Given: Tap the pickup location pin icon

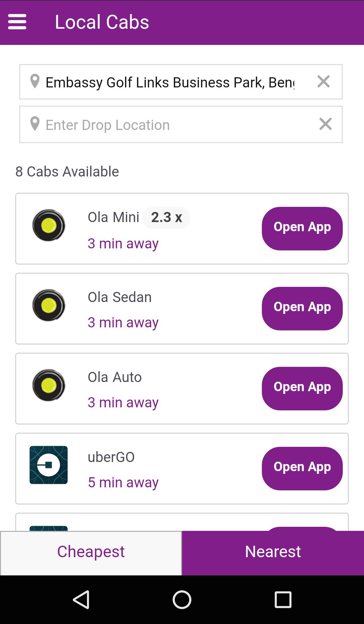Looking at the screenshot, I should click(x=35, y=81).
